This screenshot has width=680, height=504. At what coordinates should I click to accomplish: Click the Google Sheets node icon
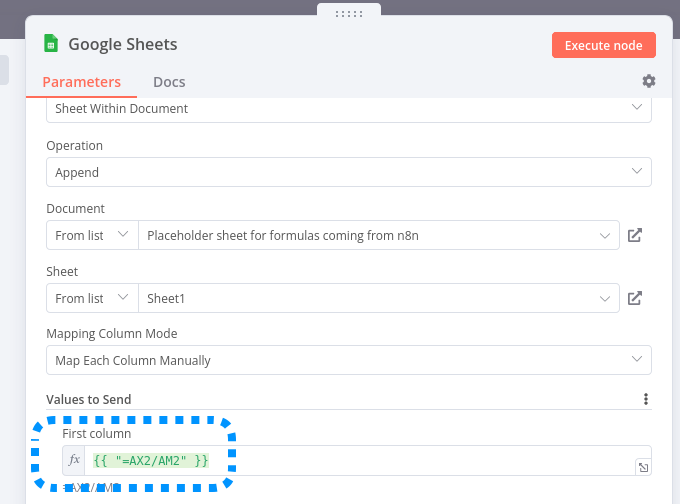point(51,44)
